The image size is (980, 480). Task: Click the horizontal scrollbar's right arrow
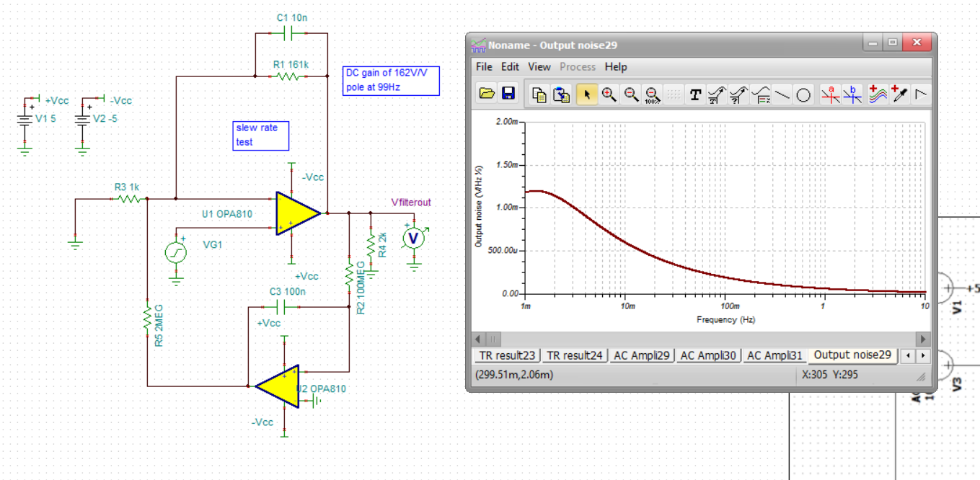[x=923, y=339]
